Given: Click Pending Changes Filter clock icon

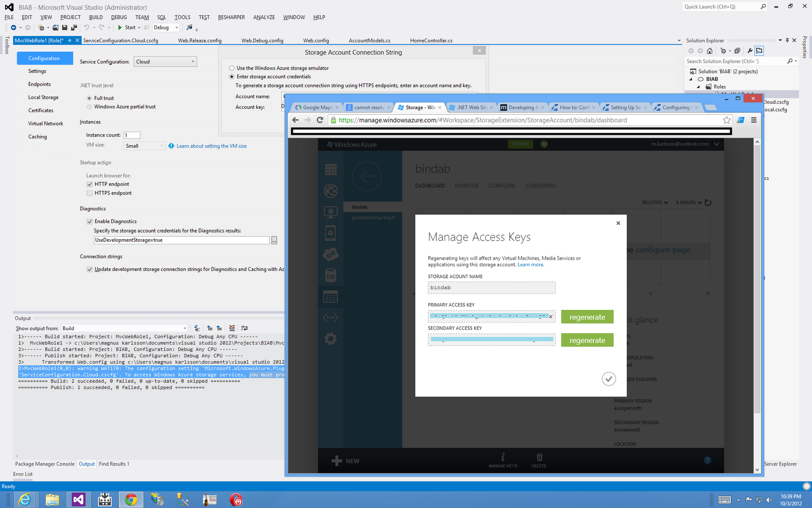Looking at the screenshot, I should pos(723,51).
